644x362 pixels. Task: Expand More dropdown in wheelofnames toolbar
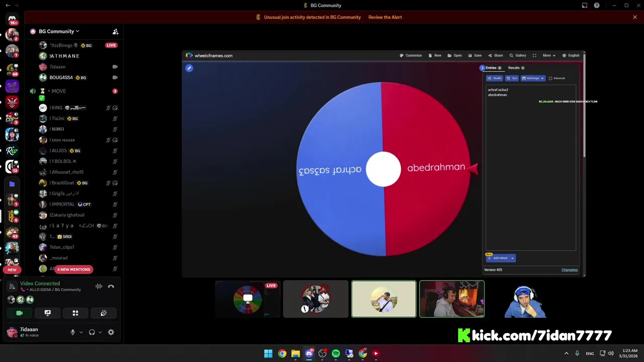pos(549,55)
